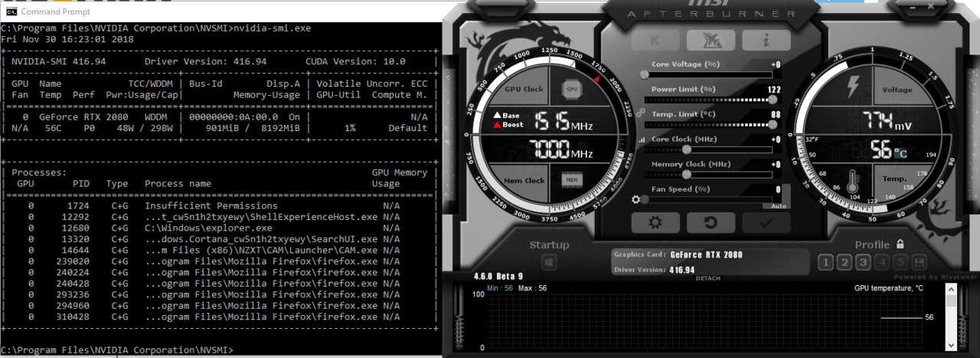Detach the hardware monitor graph panel
This screenshot has width=980, height=358.
[707, 278]
